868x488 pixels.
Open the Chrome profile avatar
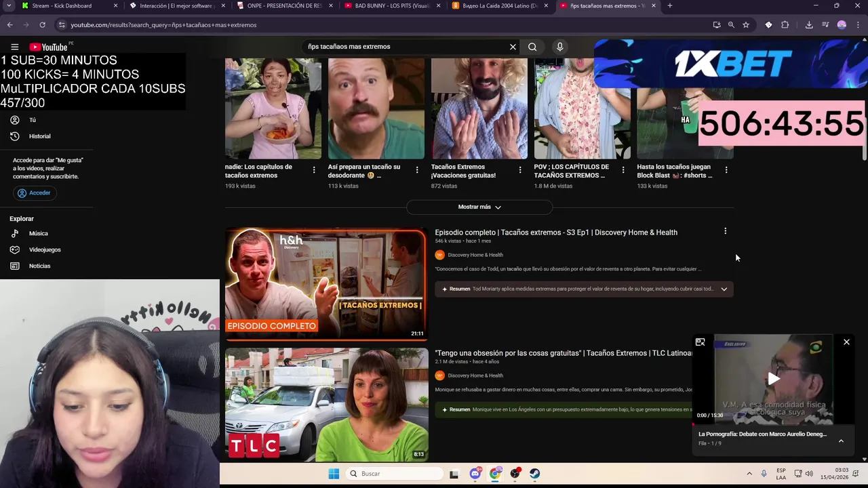[842, 25]
